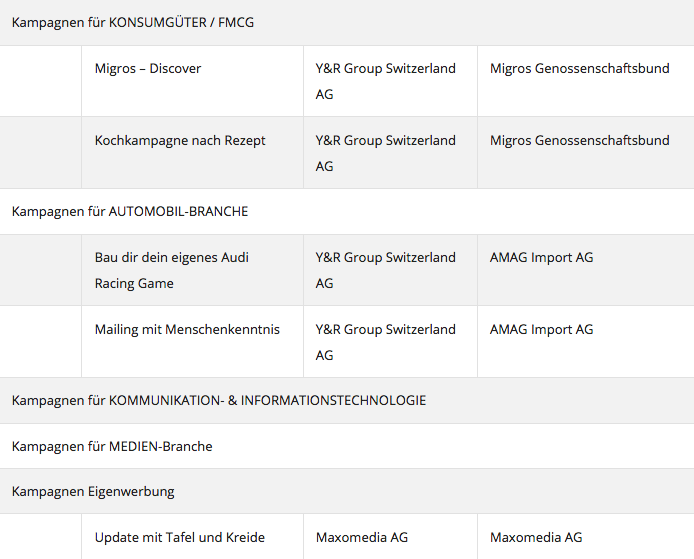Select the Update mit Tafel und Kreide entry

180,538
